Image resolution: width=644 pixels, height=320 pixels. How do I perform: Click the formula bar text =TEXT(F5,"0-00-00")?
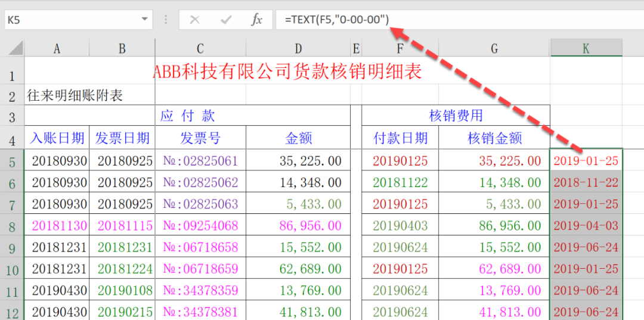337,19
